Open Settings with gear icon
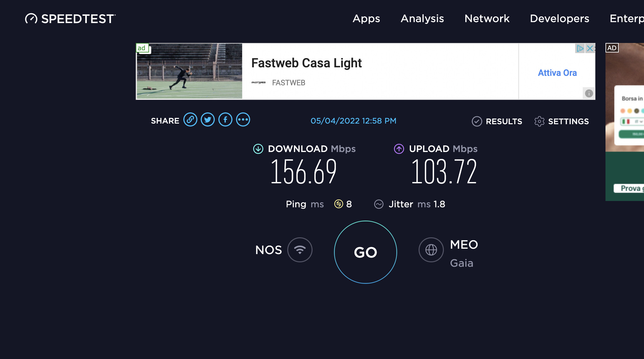Viewport: 644px width, 359px height. pos(562,121)
